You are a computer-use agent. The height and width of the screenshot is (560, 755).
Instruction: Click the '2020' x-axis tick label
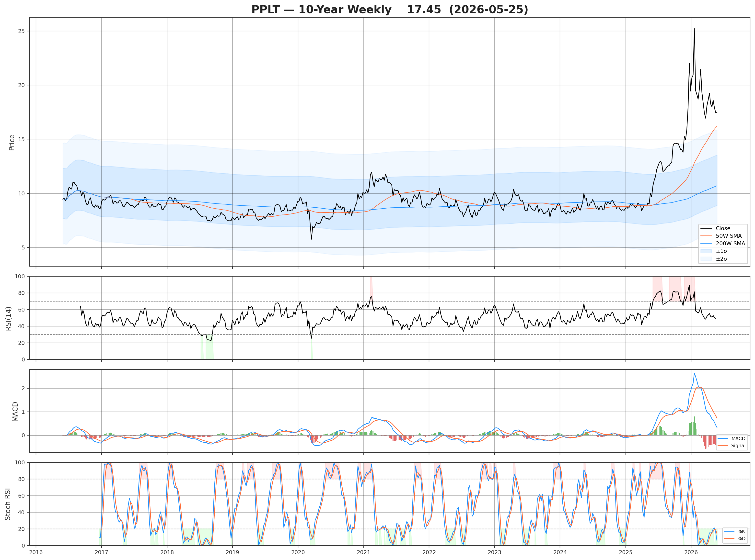298,553
